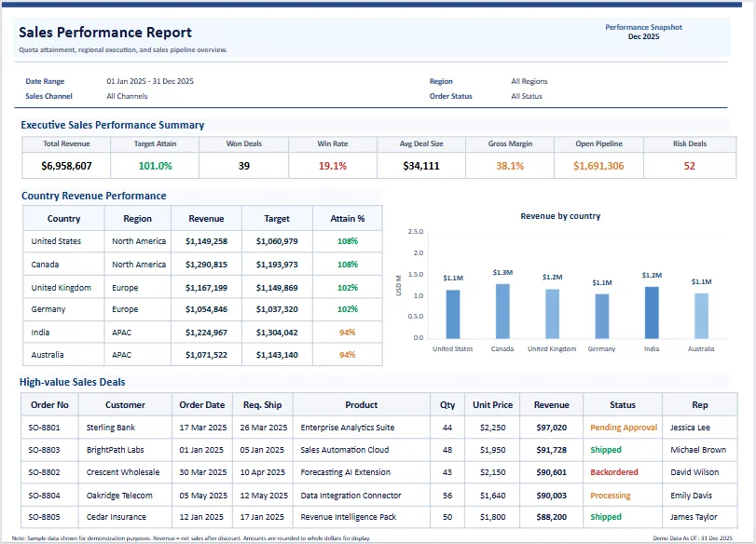This screenshot has width=756, height=544.
Task: Click the Sales Performance Report title
Action: tap(105, 33)
